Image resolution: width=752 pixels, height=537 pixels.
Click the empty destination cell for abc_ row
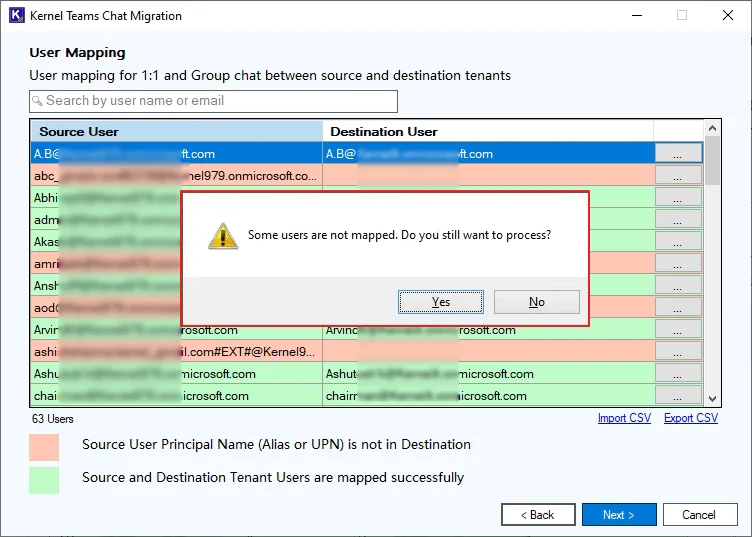pos(488,175)
